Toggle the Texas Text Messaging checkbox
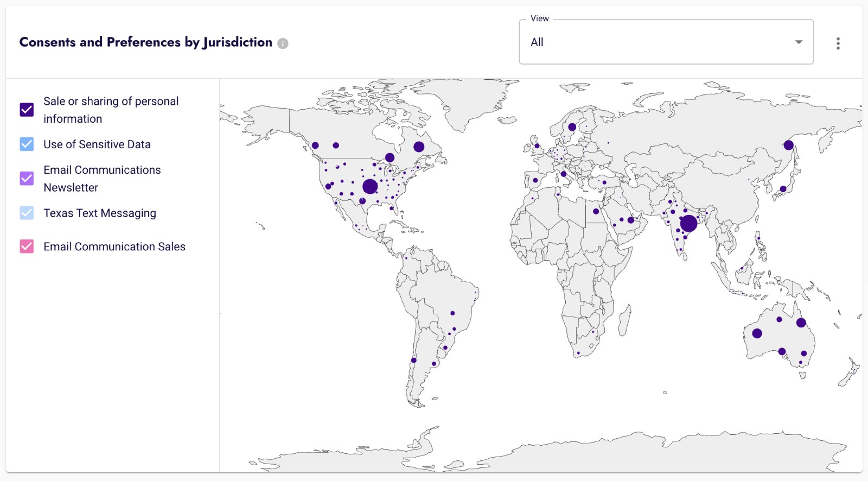 (x=27, y=213)
